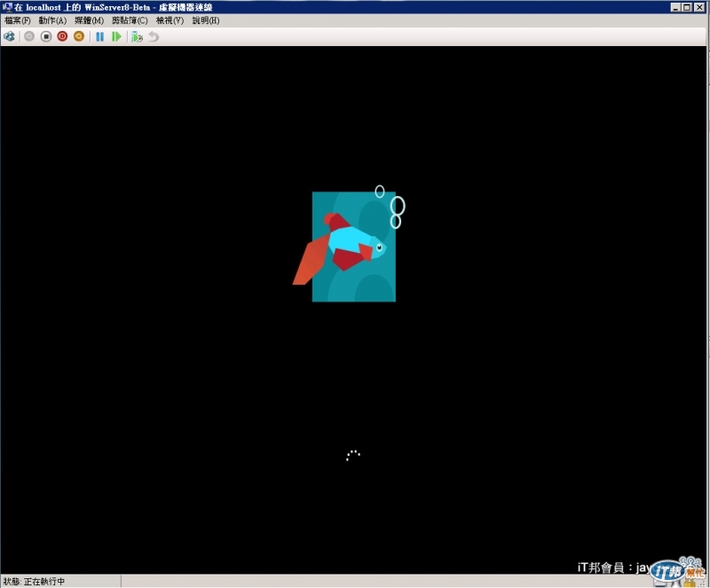Open the 檢視(V) menu
This screenshot has height=588, width=710.
170,20
